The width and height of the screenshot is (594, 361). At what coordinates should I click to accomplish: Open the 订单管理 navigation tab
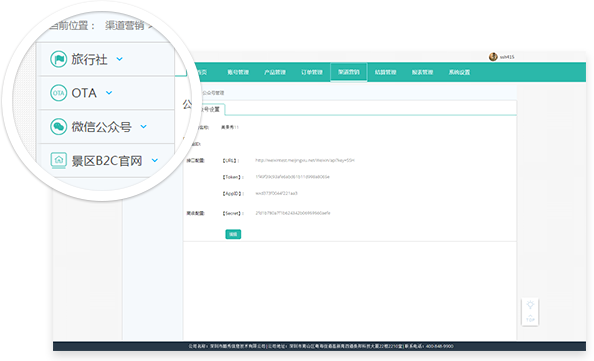[312, 72]
